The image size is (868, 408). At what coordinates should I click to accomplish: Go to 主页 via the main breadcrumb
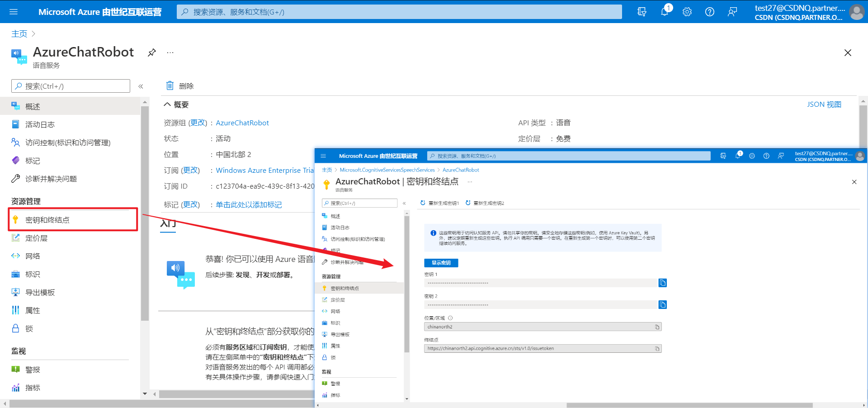pos(19,34)
